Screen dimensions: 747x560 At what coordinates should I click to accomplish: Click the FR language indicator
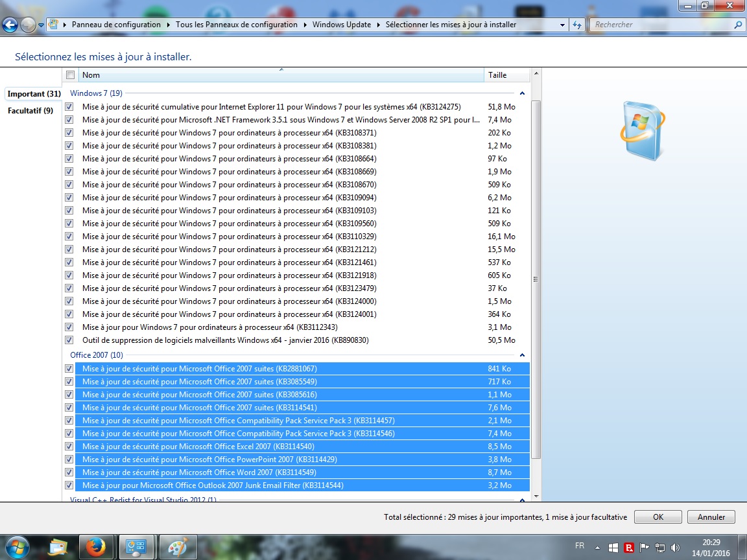coord(580,546)
